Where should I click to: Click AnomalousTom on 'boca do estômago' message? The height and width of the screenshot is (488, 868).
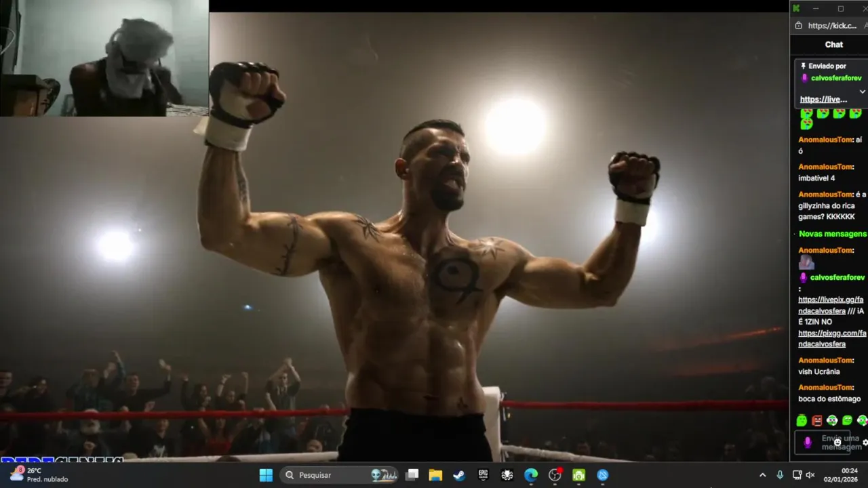coord(826,388)
